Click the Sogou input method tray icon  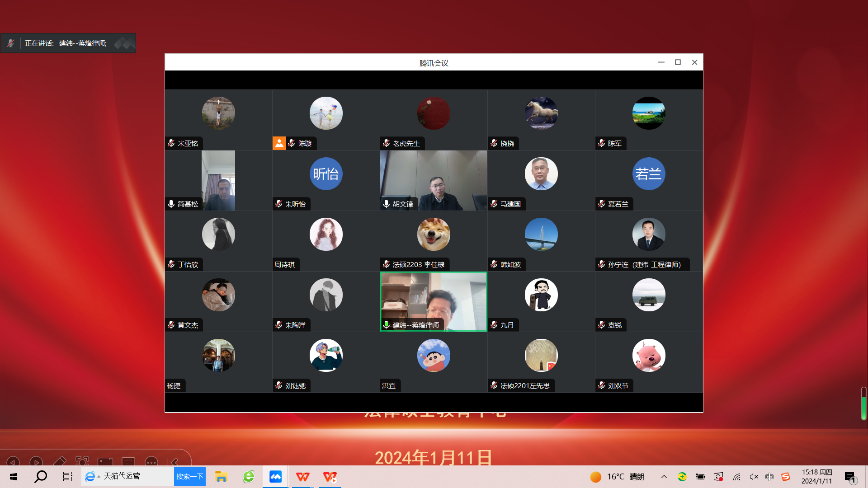click(x=786, y=477)
